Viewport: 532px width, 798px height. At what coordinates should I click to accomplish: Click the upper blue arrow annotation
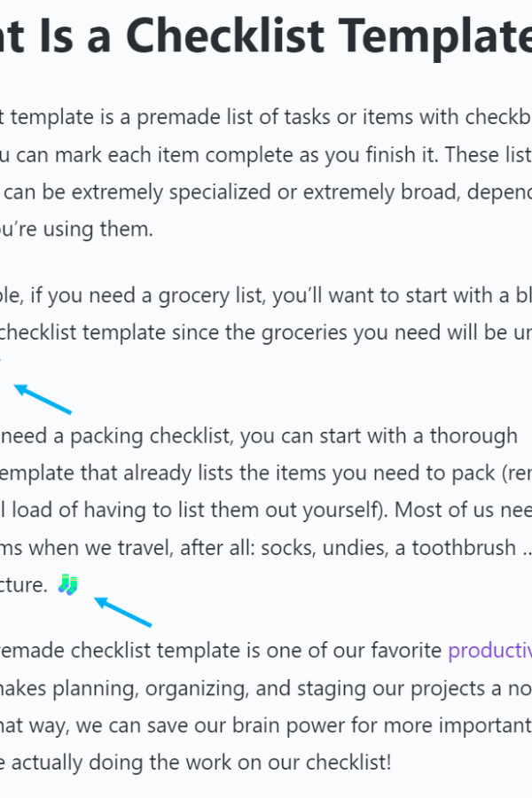(x=43, y=399)
